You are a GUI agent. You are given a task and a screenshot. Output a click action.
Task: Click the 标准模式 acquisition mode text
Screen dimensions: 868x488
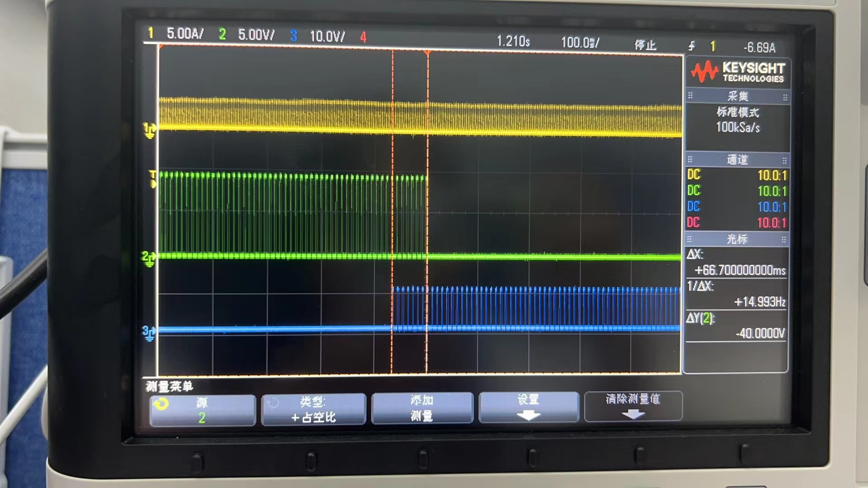tap(738, 112)
